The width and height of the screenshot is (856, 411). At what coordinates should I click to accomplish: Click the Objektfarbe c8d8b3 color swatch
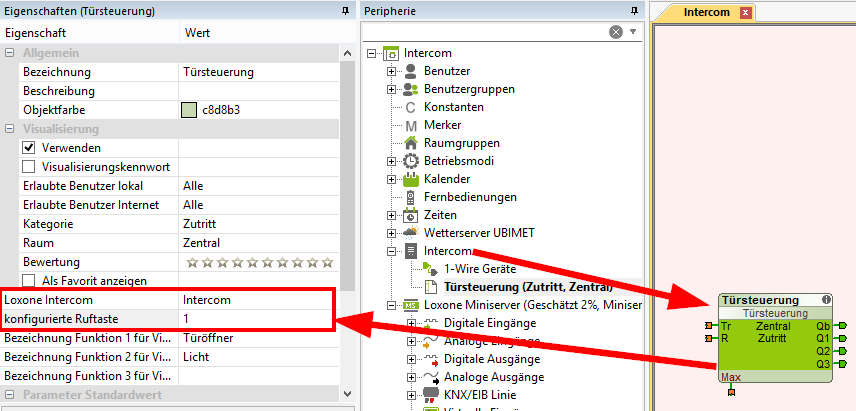click(x=189, y=110)
